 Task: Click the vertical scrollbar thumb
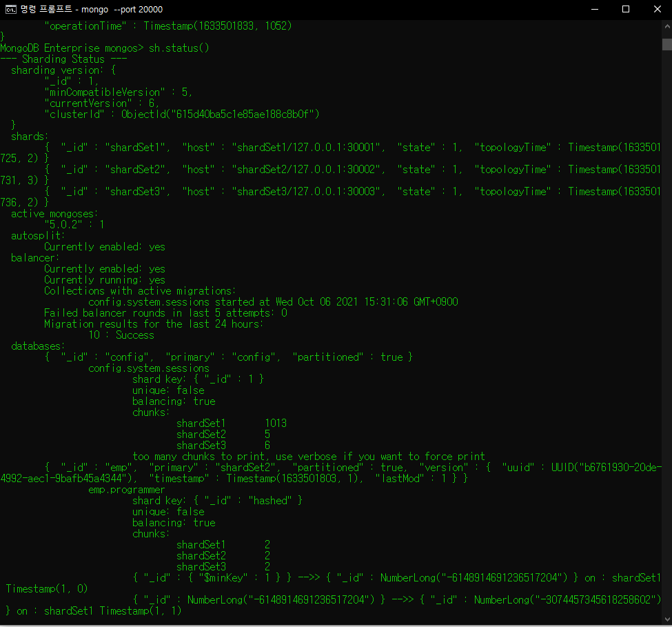coord(667,44)
